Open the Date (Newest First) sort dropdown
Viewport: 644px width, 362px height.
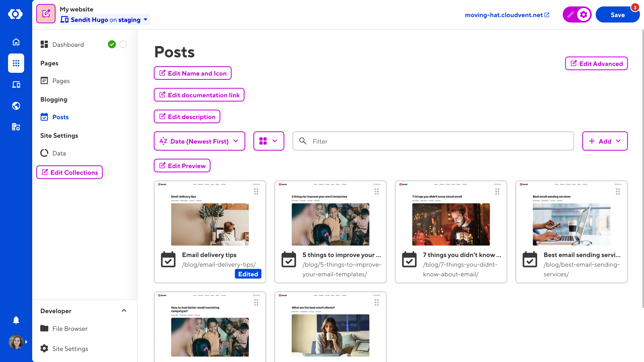click(x=199, y=141)
